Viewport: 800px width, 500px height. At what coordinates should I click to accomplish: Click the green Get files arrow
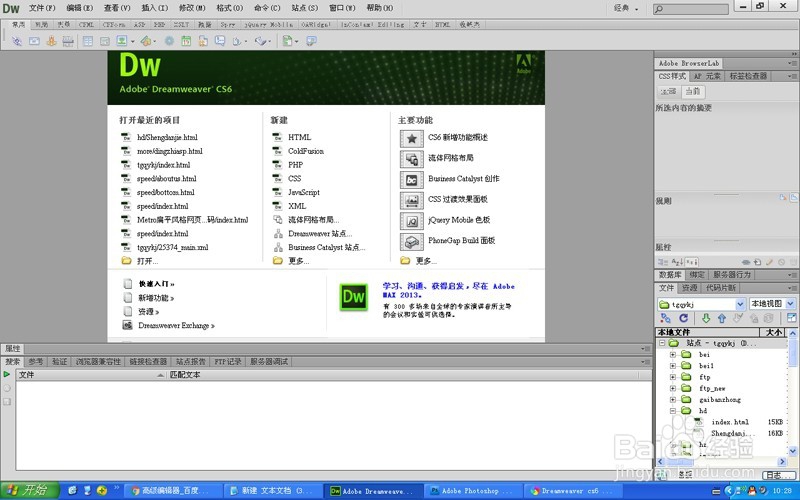coord(706,318)
